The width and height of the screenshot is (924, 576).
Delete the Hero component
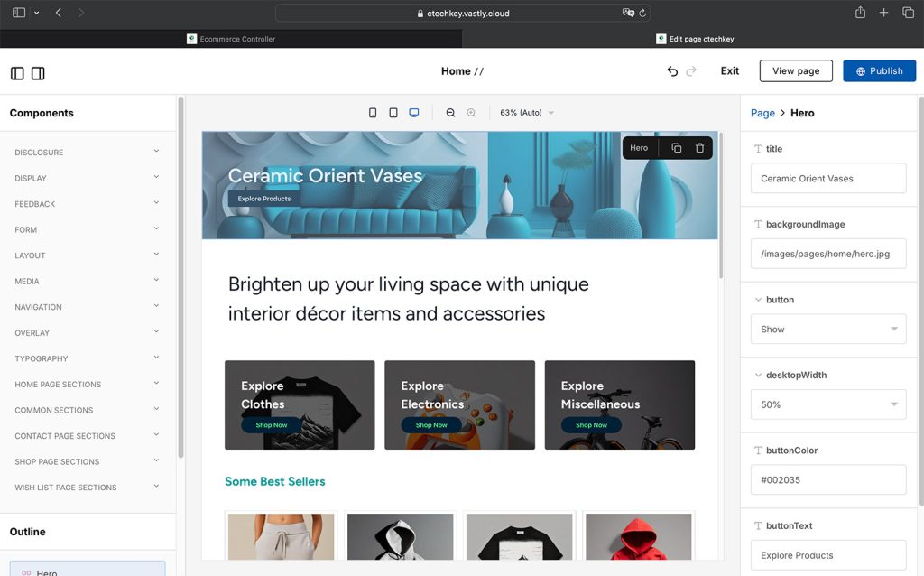point(699,148)
